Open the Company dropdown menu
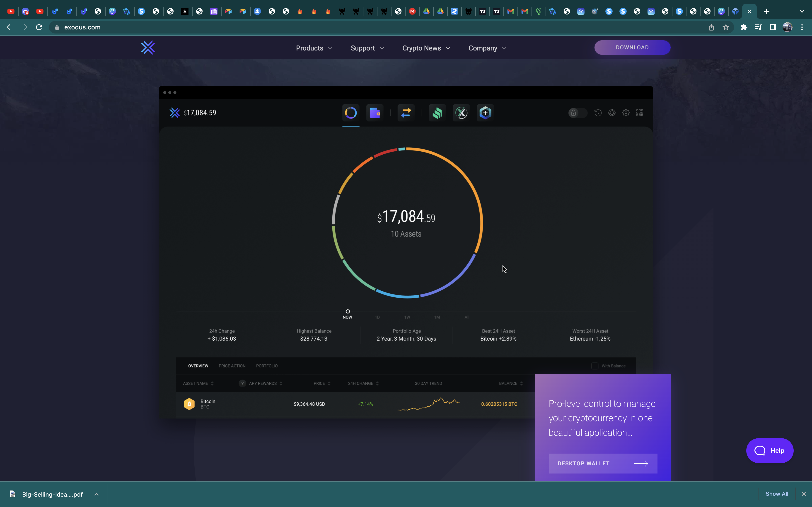 [487, 48]
